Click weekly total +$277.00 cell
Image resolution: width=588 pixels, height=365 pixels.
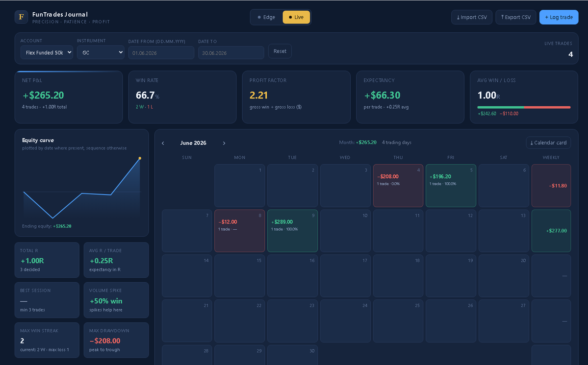tap(551, 231)
